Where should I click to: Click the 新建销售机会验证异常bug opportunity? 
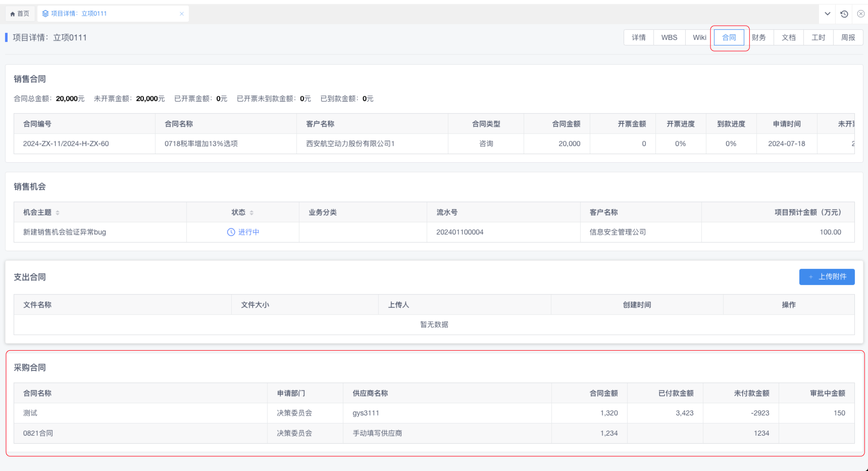click(65, 232)
